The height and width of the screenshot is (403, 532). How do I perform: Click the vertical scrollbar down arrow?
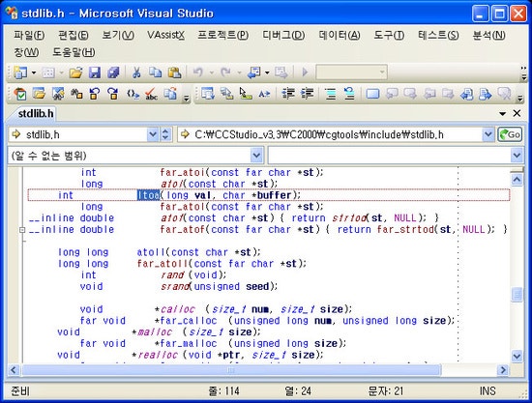pyautogui.click(x=517, y=356)
